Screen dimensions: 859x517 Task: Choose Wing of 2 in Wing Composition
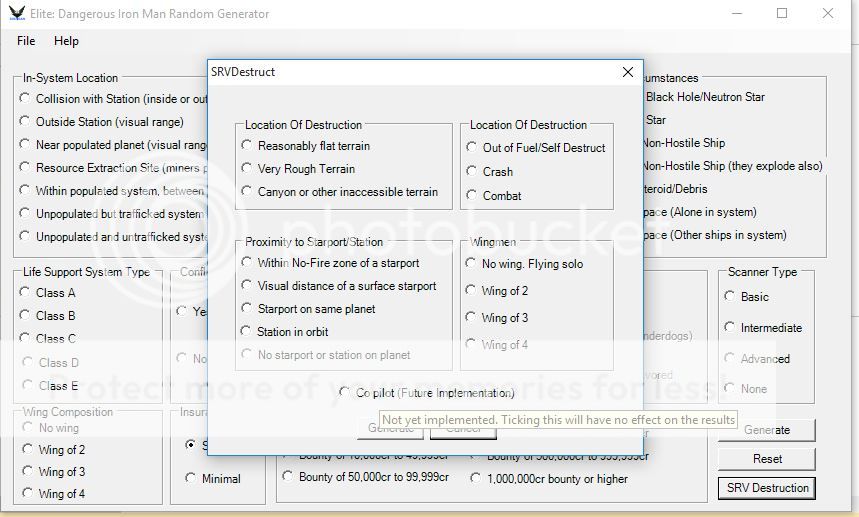[x=54, y=450]
